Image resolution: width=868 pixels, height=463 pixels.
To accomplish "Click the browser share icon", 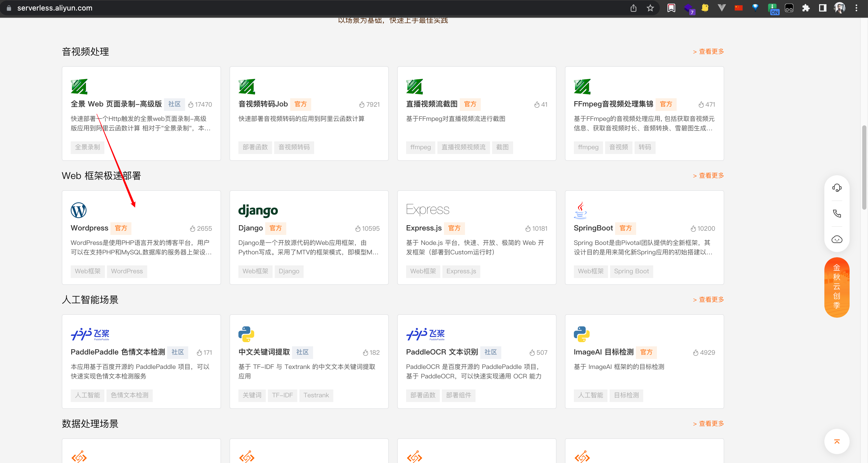I will pos(634,8).
